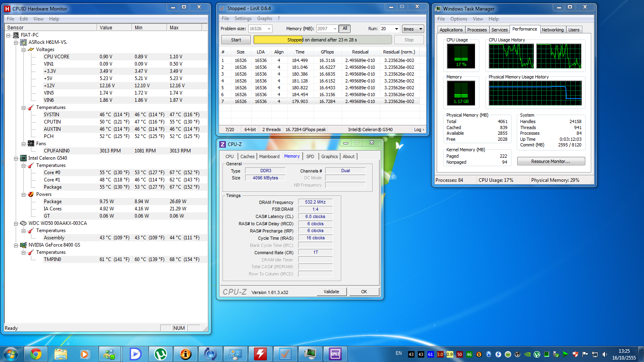The width and height of the screenshot is (644, 362).
Task: Click the Windows Explorer folder taskbar icon
Action: coord(61,354)
